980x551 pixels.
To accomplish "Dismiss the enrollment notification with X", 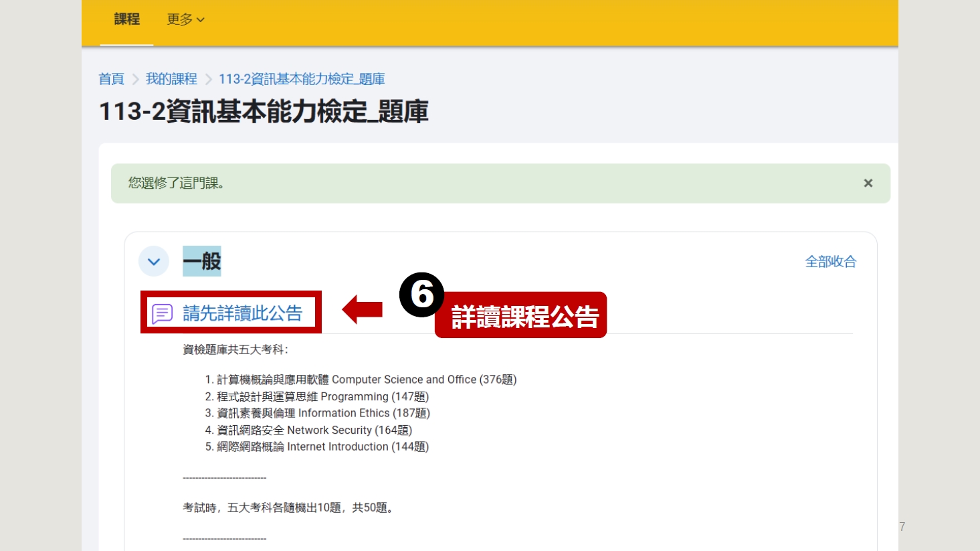I will 868,183.
